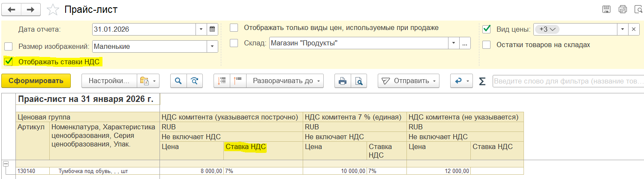
Task: Tick the "Склад" checkbox
Action: (x=234, y=43)
